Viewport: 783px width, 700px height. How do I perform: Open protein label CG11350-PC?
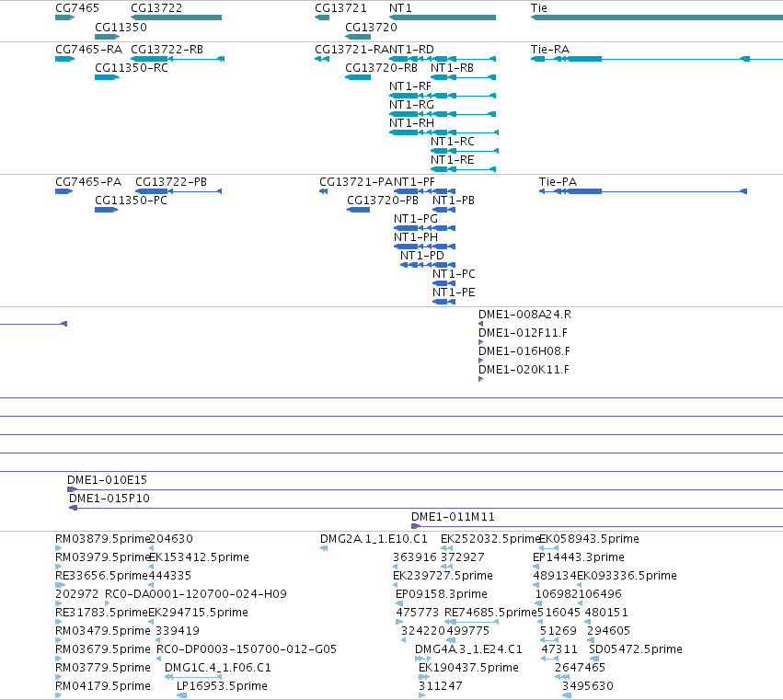point(131,201)
